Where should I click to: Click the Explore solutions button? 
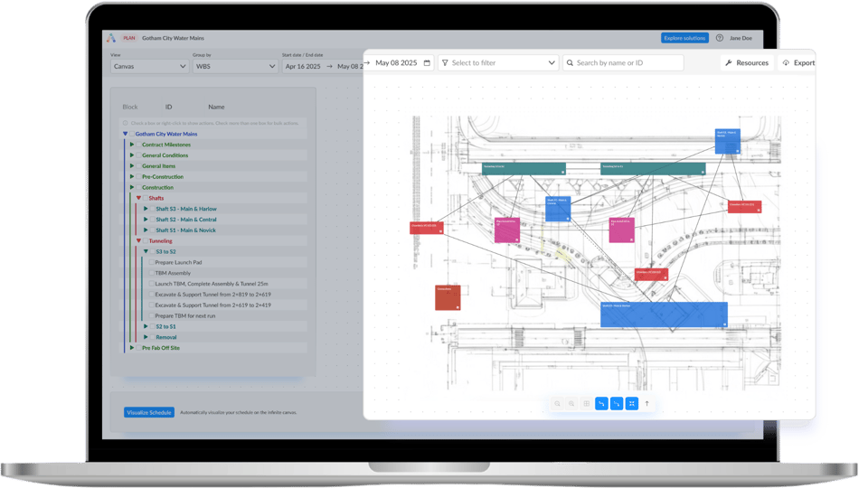point(684,38)
